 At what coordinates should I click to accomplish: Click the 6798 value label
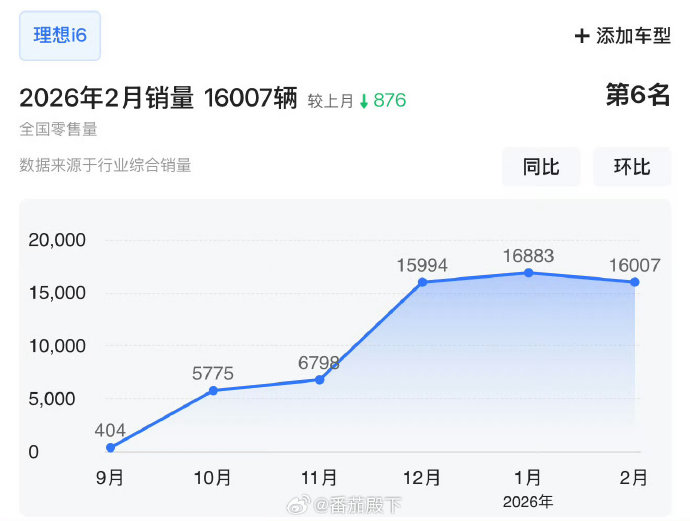(319, 363)
